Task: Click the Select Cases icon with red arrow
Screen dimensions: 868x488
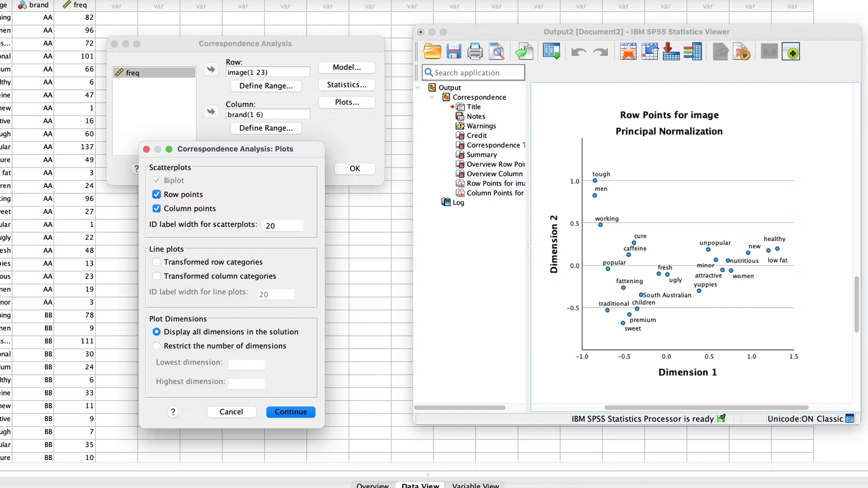Action: pyautogui.click(x=671, y=51)
